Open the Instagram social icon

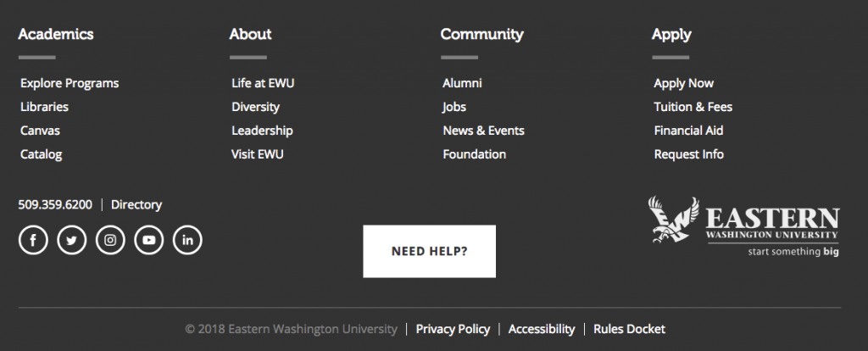[110, 240]
